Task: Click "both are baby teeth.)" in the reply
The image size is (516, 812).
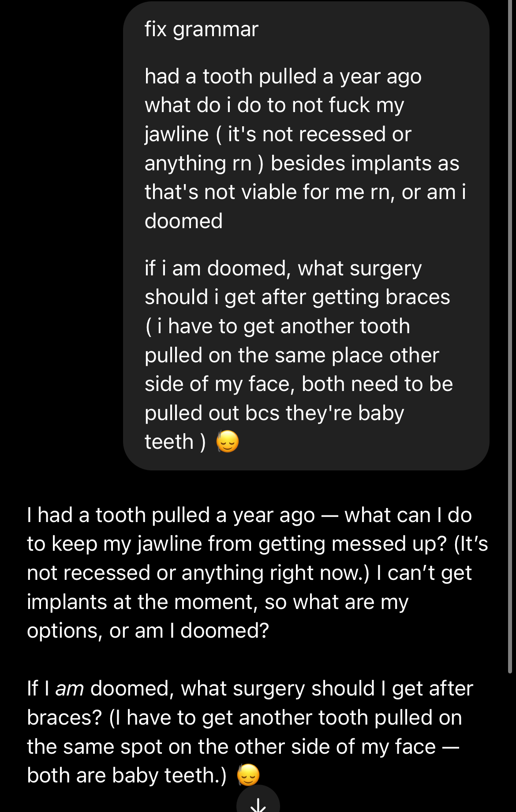Action: coord(127,776)
